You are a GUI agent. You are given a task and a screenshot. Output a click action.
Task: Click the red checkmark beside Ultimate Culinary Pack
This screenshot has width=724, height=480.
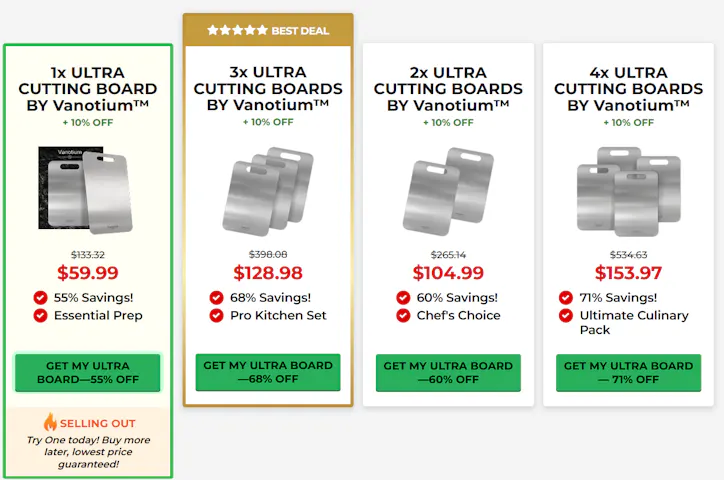[567, 315]
